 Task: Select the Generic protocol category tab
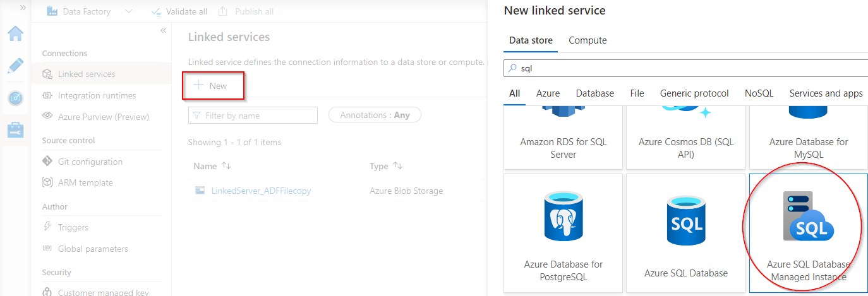point(694,93)
